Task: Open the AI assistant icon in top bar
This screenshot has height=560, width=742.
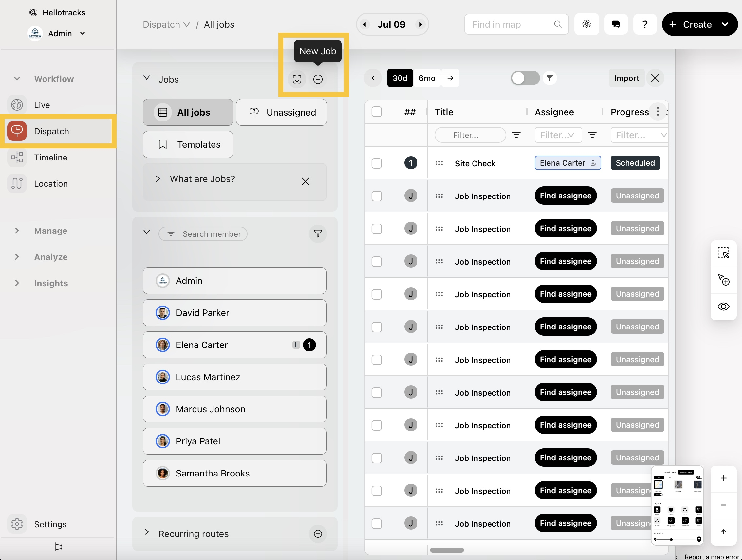Action: point(586,24)
